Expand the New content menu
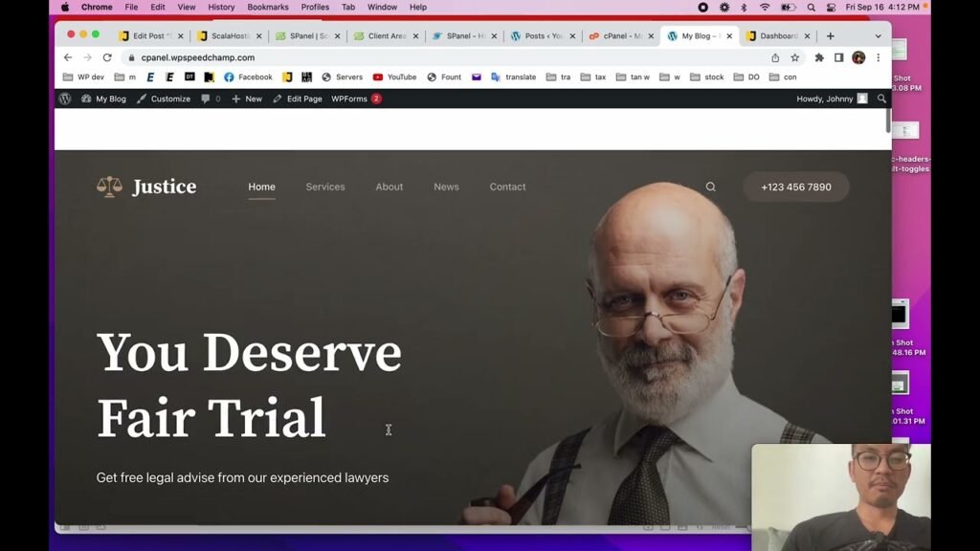The height and width of the screenshot is (551, 980). tap(247, 99)
